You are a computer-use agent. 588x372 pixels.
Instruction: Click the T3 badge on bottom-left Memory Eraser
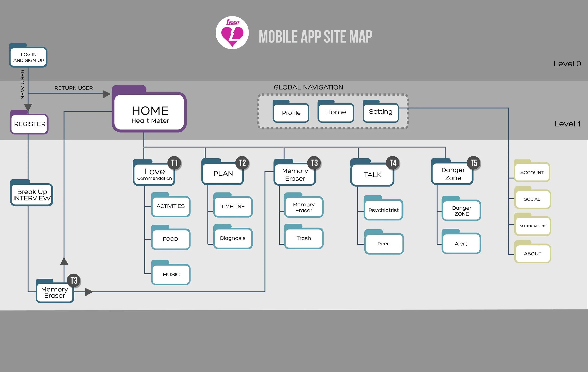(x=74, y=281)
